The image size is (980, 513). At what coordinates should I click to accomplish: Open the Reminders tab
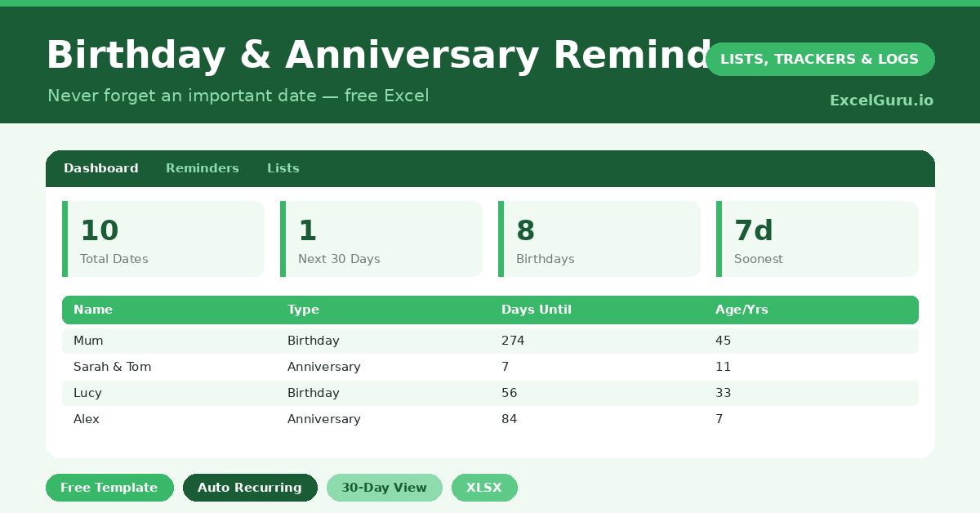[203, 168]
